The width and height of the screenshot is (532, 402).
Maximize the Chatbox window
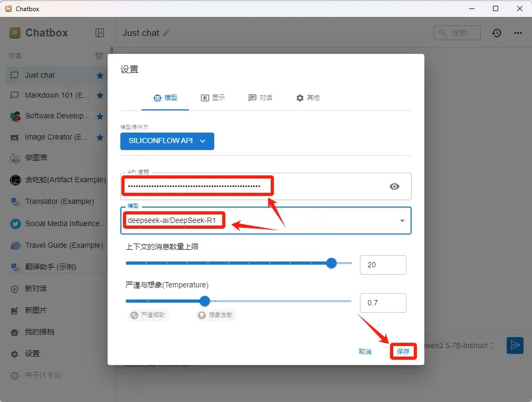(x=496, y=8)
